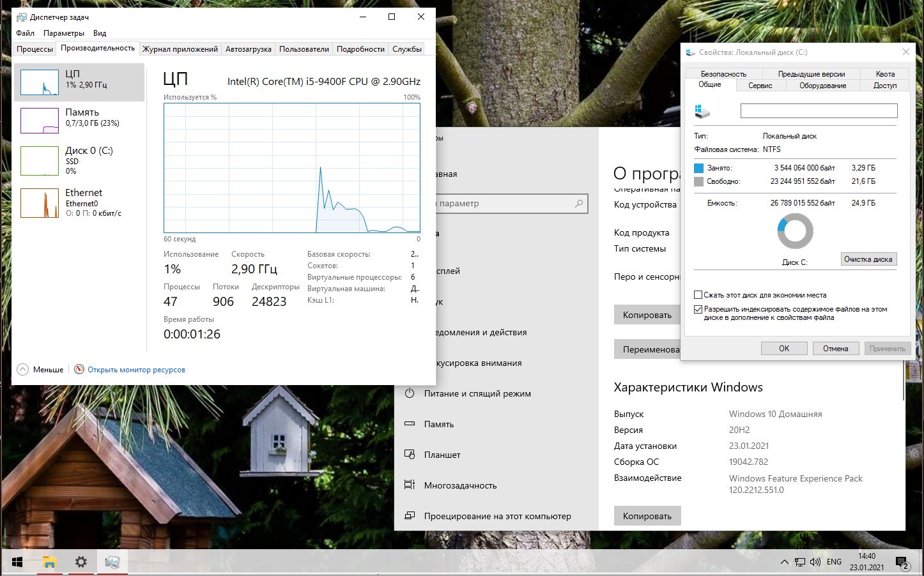The height and width of the screenshot is (576, 924).
Task: Click the Settings gear taskbar icon
Action: [81, 562]
